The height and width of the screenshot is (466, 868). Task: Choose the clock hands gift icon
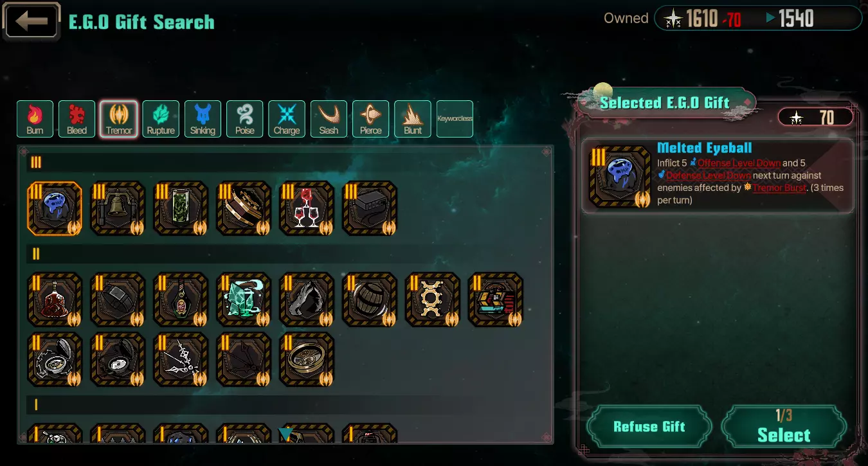(180, 359)
